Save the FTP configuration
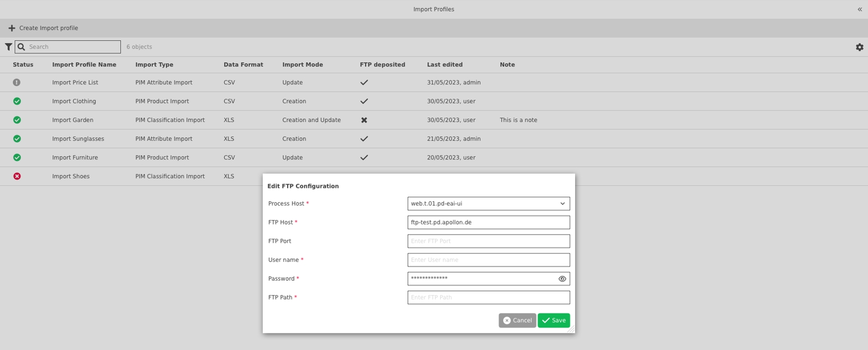868x350 pixels. [554, 320]
